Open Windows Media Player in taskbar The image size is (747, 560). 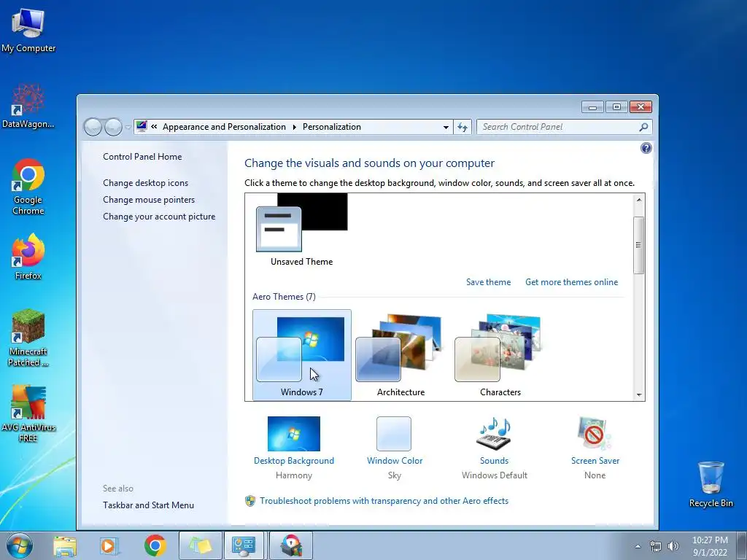[109, 545]
